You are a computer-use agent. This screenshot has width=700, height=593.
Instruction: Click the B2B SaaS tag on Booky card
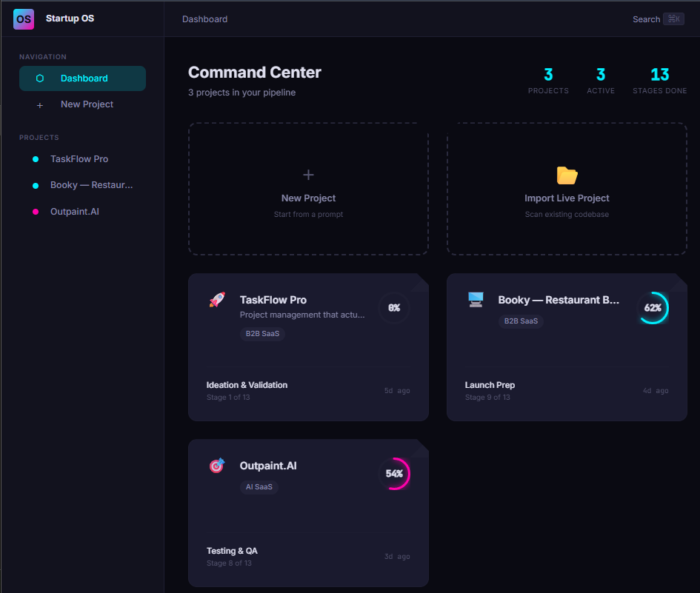coord(521,321)
